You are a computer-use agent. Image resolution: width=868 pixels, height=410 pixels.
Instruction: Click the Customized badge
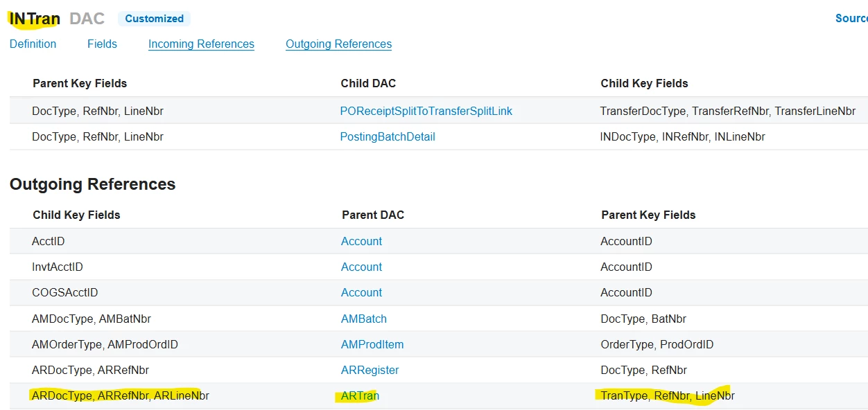click(154, 19)
